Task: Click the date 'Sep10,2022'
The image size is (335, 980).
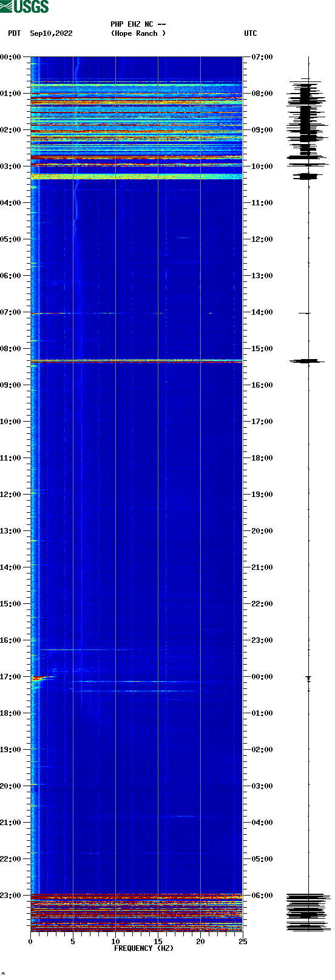Action: coord(51,33)
